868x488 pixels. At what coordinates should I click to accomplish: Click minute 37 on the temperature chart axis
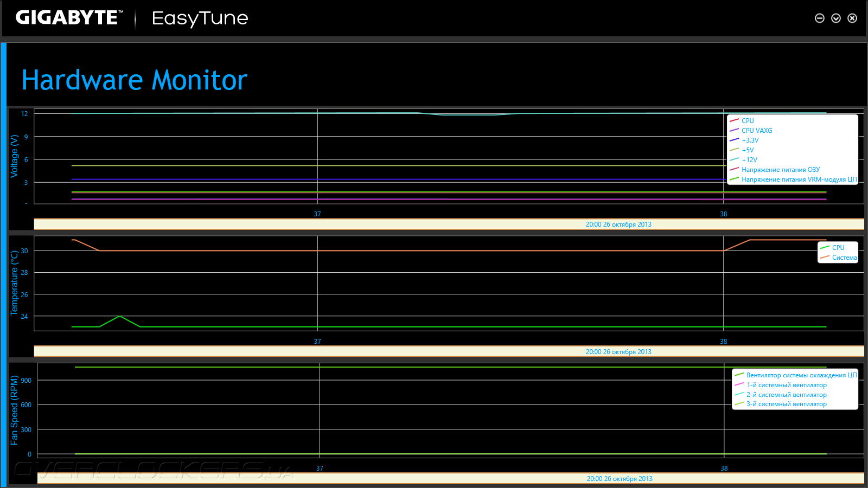click(317, 342)
